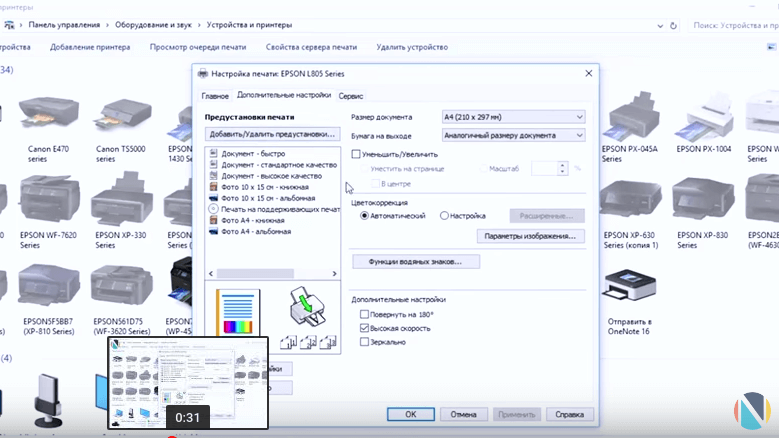Viewport: 779px width, 438px height.
Task: Click the presets list horizontal scrollbar thumb
Action: [x=255, y=274]
